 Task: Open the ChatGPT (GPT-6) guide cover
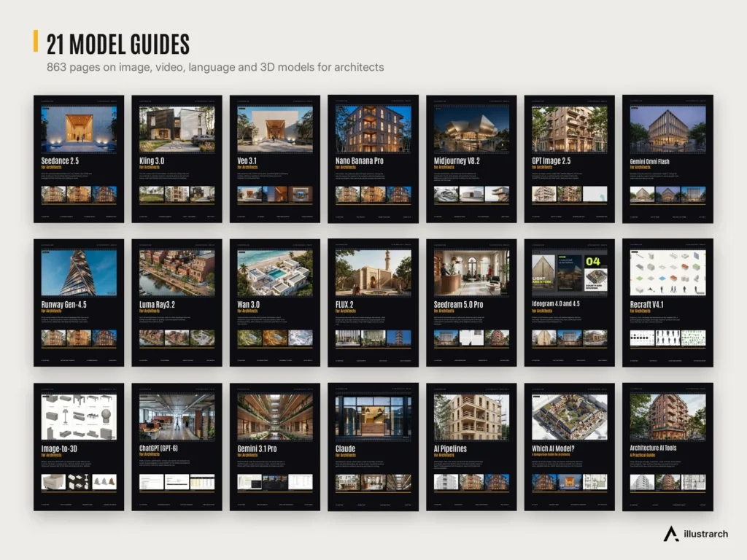click(177, 447)
